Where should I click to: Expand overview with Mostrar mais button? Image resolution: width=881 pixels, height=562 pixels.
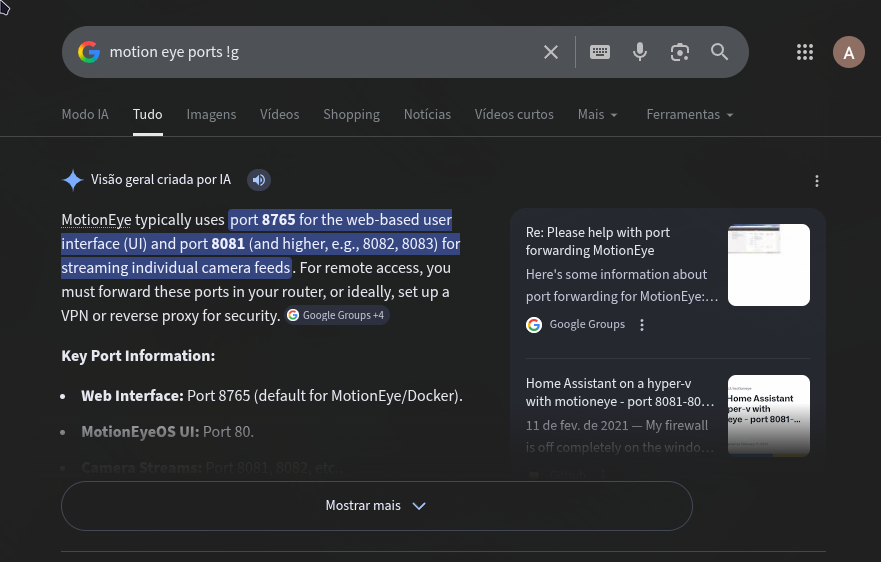click(x=376, y=506)
